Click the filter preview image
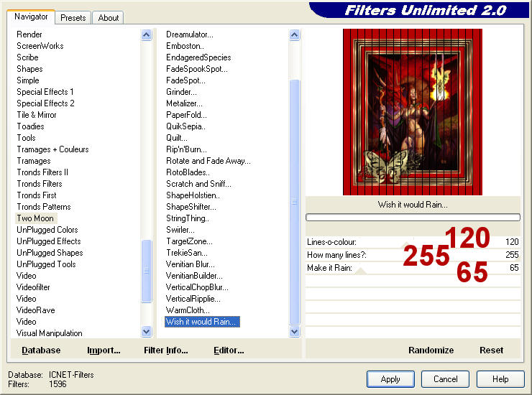The height and width of the screenshot is (395, 532). tap(413, 112)
